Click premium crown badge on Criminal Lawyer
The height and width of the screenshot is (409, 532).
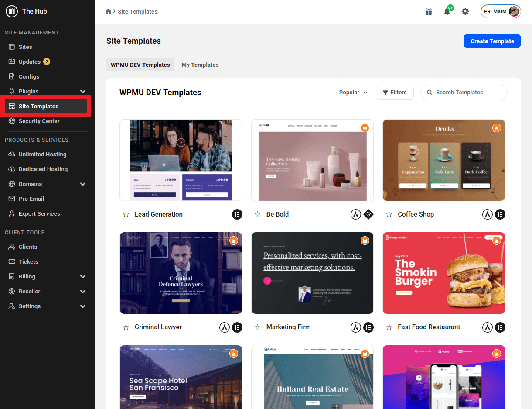tap(233, 241)
